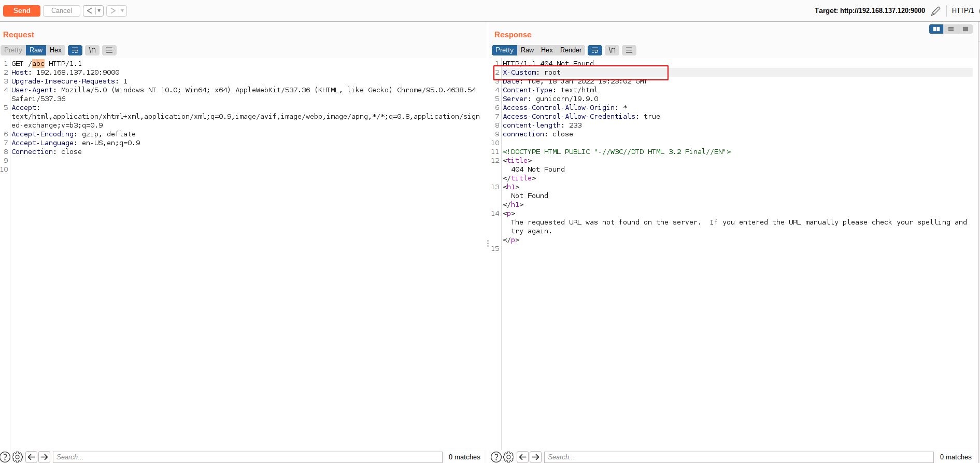Jump to next search match in Response
This screenshot has height=463, width=980.
tap(536, 457)
